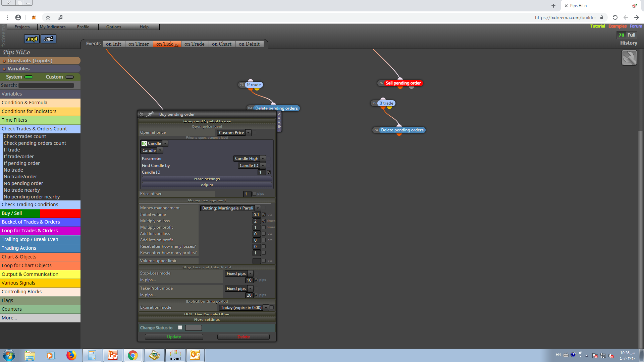
Task: Click the red Delete button
Action: tap(244, 337)
